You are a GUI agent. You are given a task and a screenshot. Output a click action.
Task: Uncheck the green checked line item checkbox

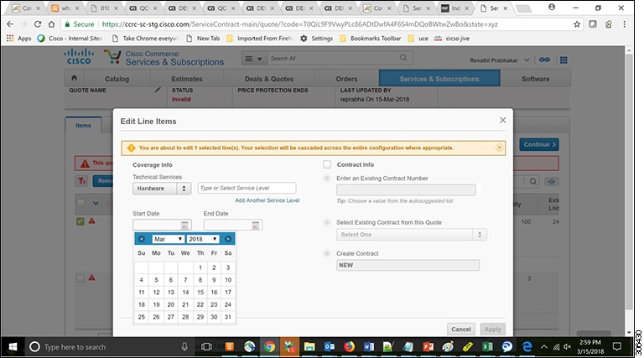(80, 221)
